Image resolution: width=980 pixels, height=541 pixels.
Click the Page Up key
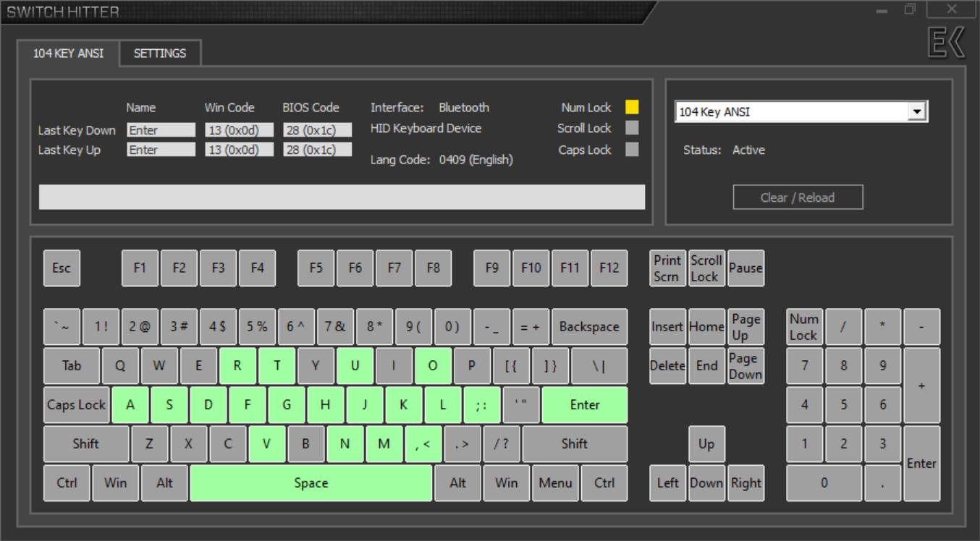745,327
